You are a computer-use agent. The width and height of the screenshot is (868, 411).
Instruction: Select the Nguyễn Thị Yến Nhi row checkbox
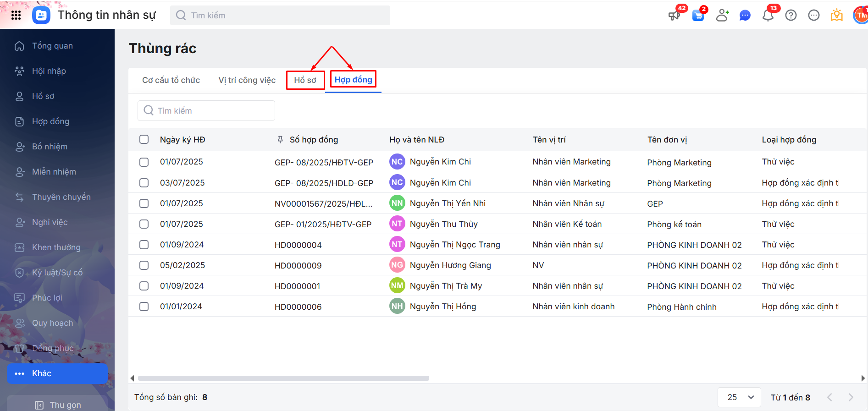[144, 203]
